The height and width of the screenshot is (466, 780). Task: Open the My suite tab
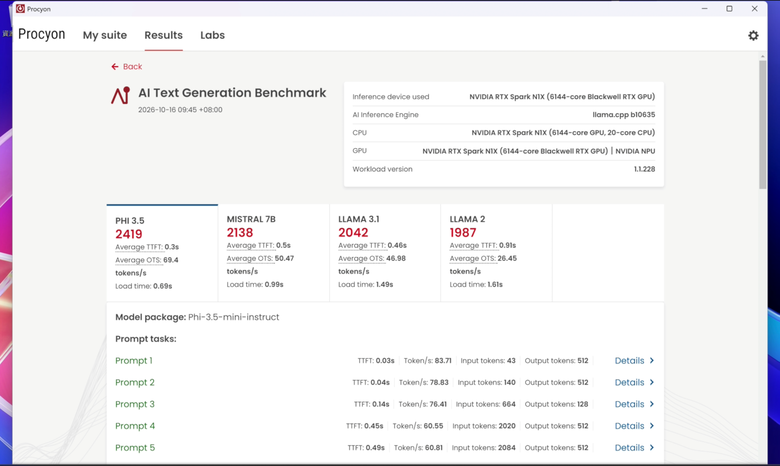[104, 35]
